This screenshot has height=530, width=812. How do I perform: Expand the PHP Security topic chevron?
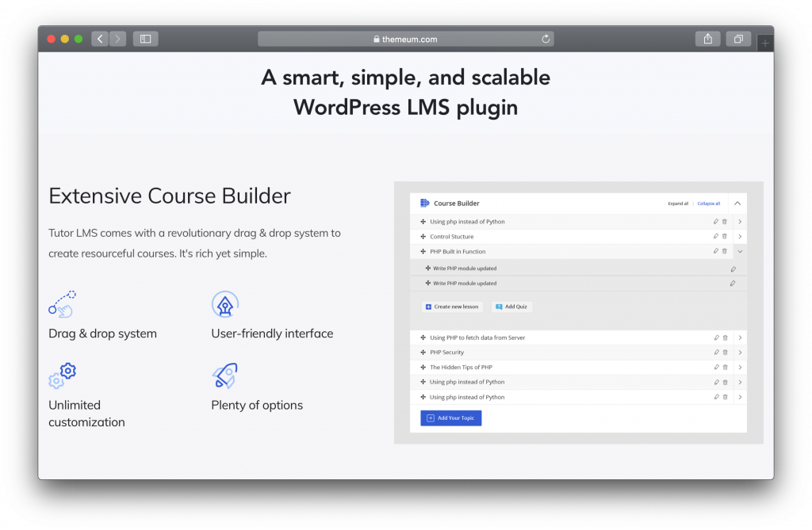741,353
